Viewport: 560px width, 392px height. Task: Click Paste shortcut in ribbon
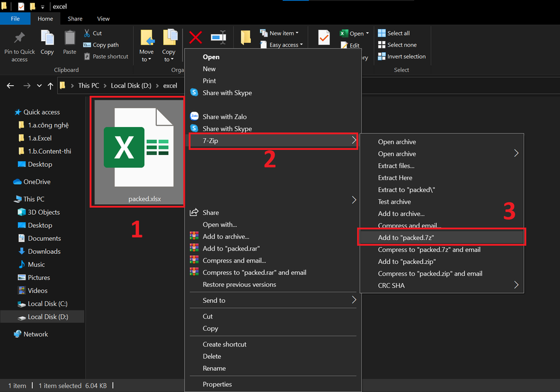tap(106, 57)
